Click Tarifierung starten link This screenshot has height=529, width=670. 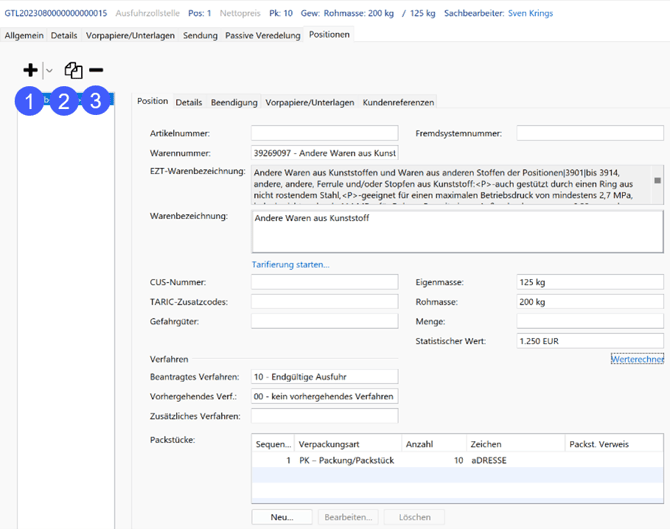pyautogui.click(x=291, y=264)
